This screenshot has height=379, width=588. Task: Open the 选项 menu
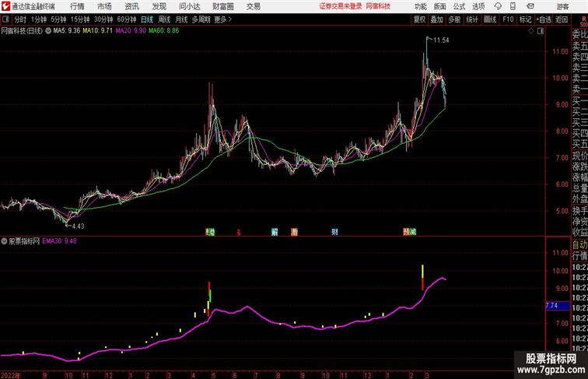point(478,6)
